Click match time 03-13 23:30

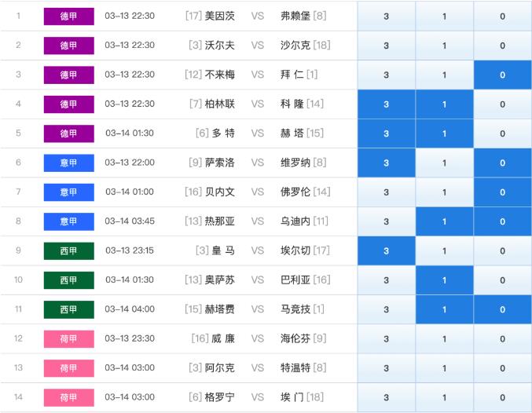click(x=130, y=338)
